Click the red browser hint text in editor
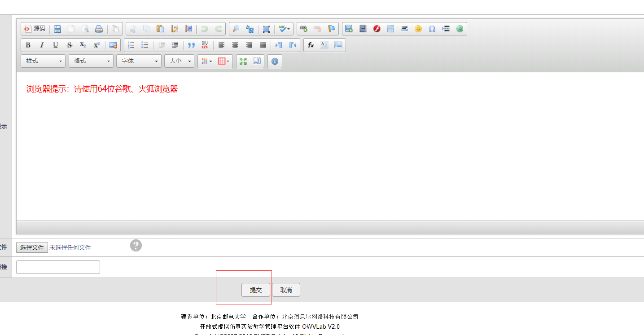This screenshot has height=335, width=644. (x=102, y=89)
